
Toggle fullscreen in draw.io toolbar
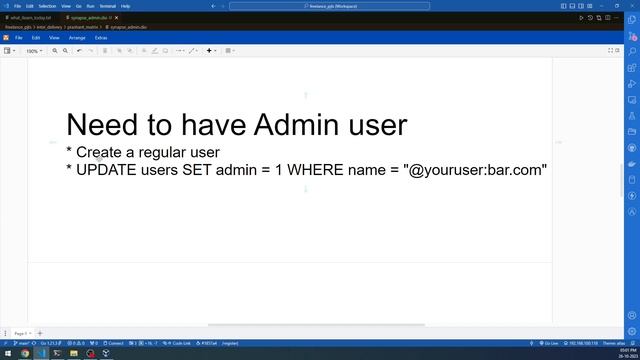pyautogui.click(x=611, y=50)
